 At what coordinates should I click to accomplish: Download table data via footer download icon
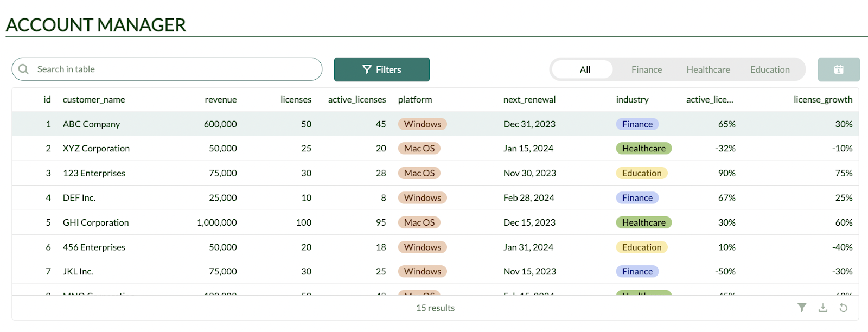coord(823,308)
